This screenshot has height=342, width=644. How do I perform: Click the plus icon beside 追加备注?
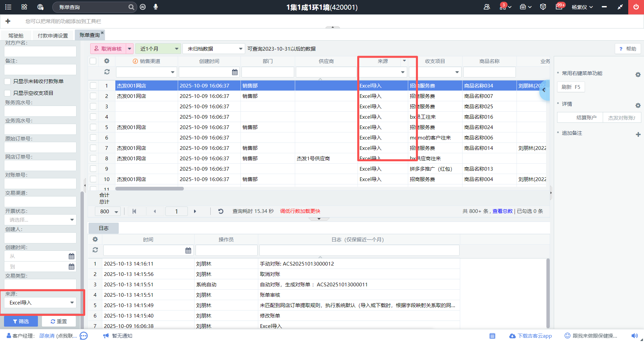[x=638, y=134]
